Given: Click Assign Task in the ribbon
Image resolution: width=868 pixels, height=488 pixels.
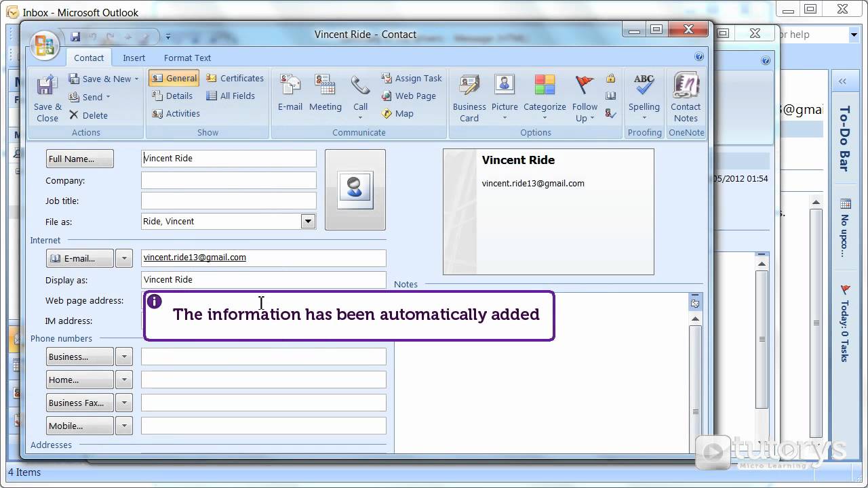Looking at the screenshot, I should (x=412, y=78).
